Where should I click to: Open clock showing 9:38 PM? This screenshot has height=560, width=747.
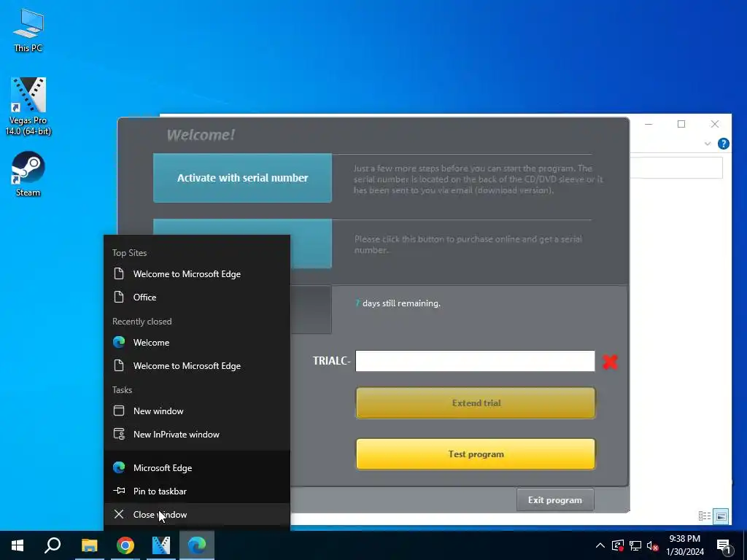point(685,545)
